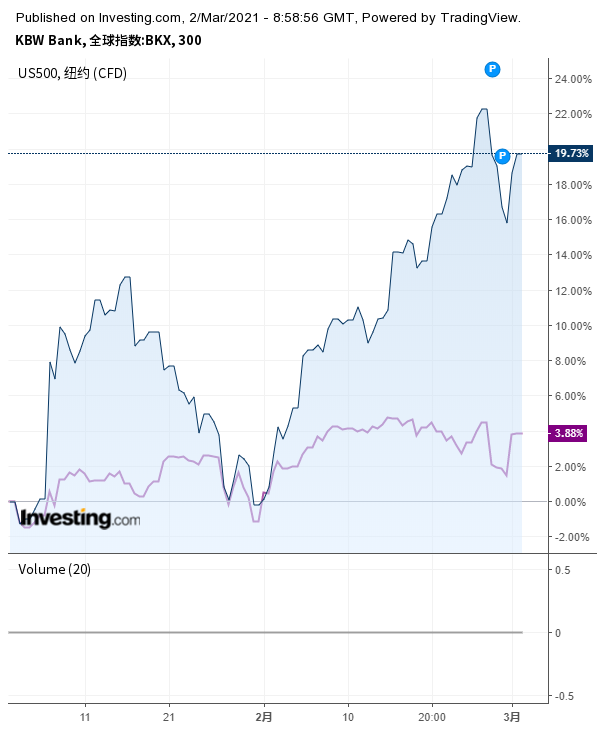Screen dimensions: 604x733
Task: Click the -0.5 volume axis tick
Action: (563, 696)
